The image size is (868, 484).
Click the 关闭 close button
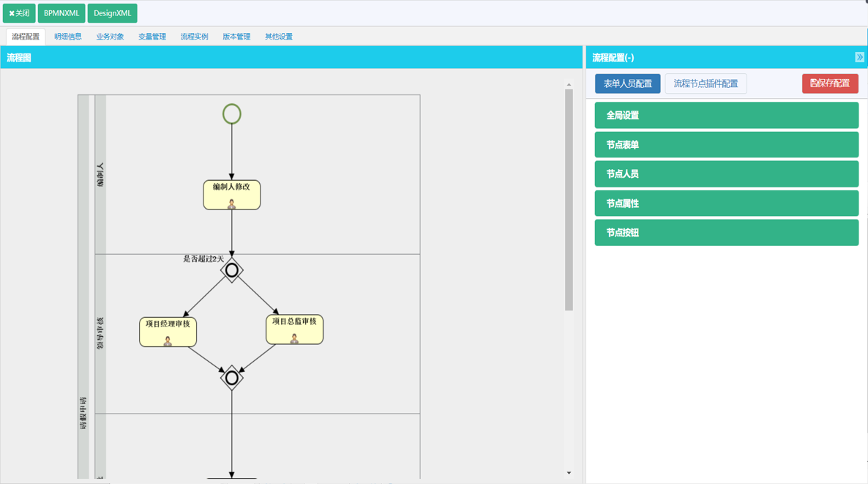19,13
